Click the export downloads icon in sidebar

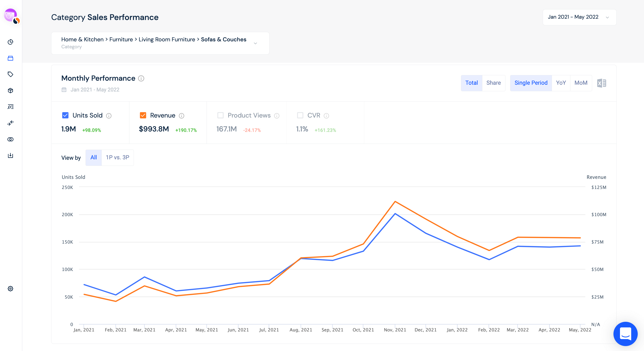click(x=11, y=155)
